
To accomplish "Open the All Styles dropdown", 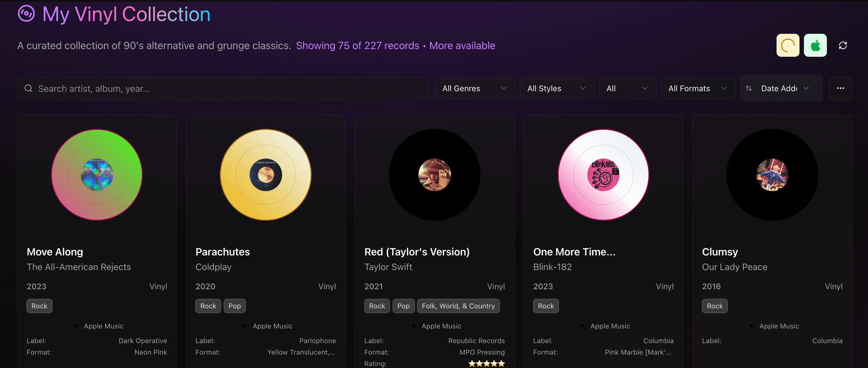I will click(x=557, y=88).
